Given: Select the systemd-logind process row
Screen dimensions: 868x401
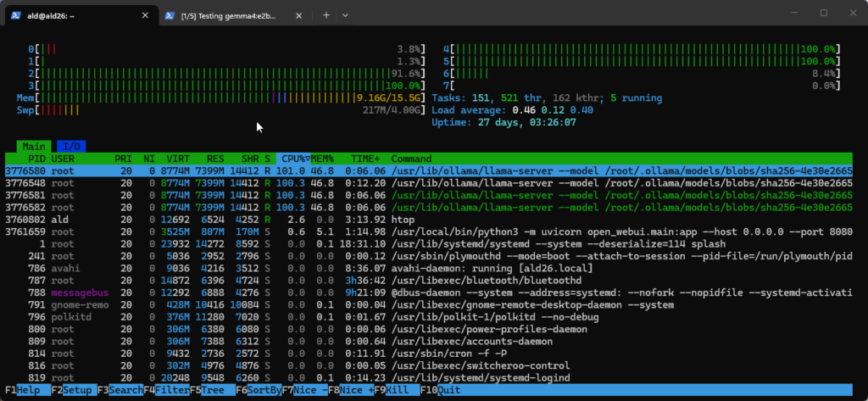Looking at the screenshot, I should [429, 378].
